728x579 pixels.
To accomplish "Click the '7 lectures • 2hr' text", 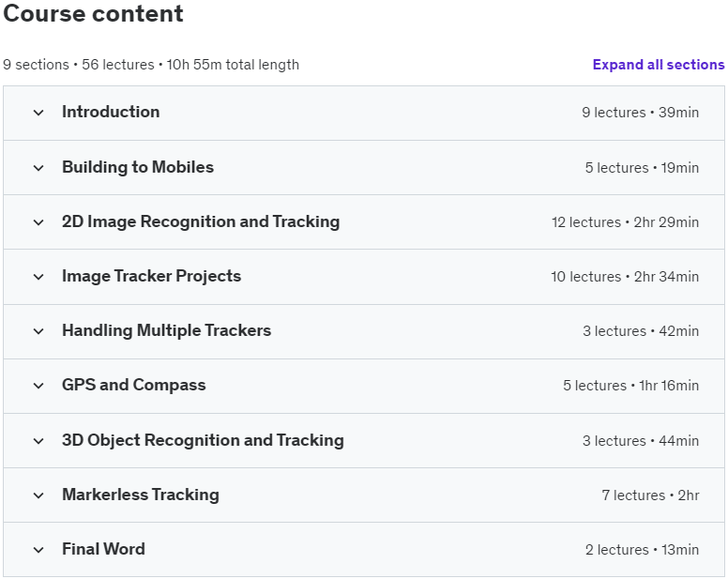I will (650, 495).
